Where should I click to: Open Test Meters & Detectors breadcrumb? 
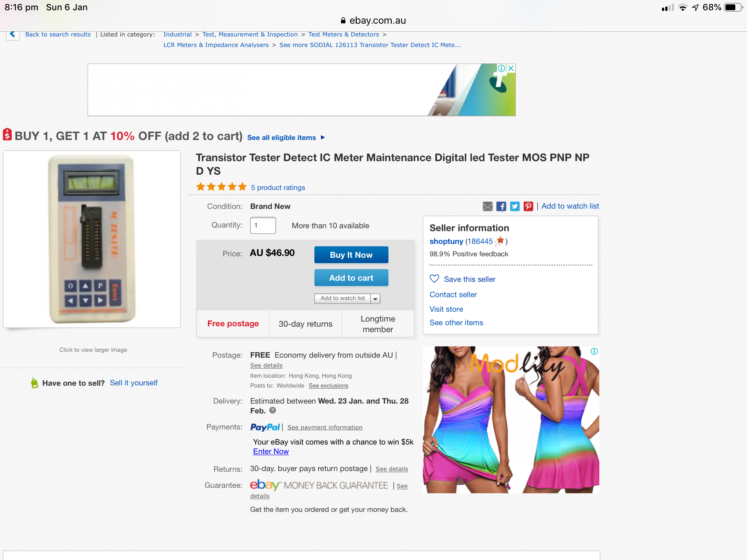tap(344, 34)
